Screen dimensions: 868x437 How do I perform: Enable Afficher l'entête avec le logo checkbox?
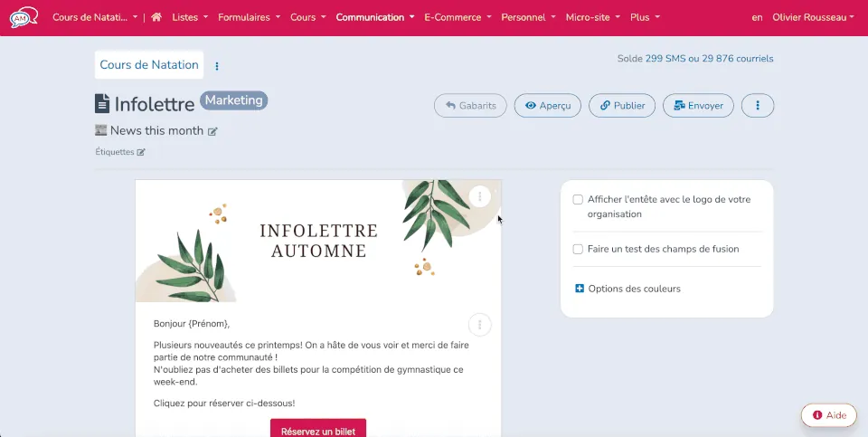click(x=578, y=199)
